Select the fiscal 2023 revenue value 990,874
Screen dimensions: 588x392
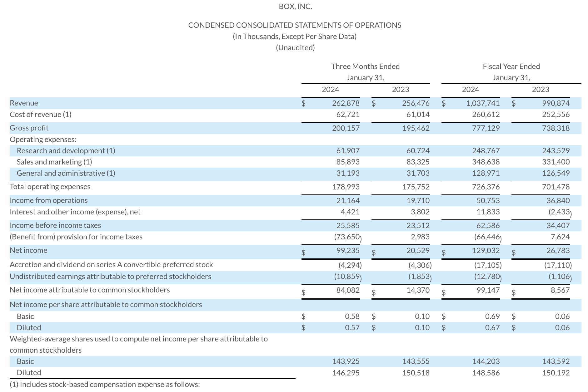coord(556,103)
